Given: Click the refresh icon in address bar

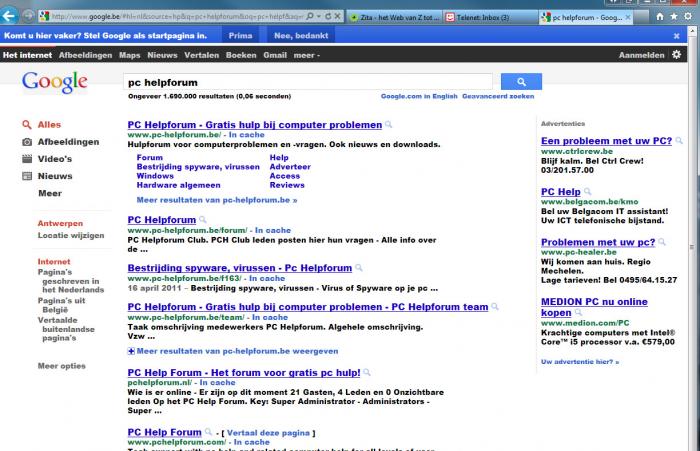Looking at the screenshot, I should point(328,17).
